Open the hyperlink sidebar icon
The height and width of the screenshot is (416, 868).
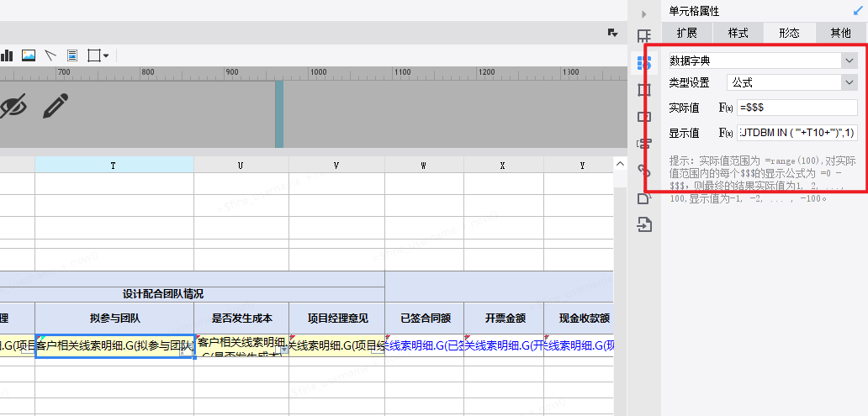coord(644,171)
